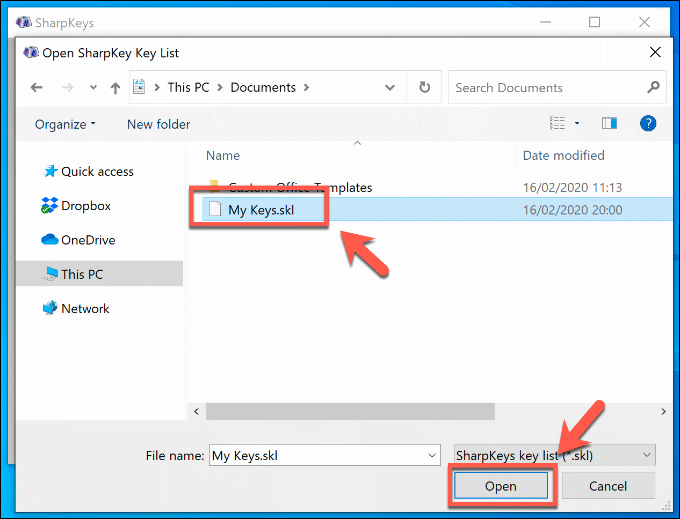Screen dimensions: 680x519
Task: Click the Open button
Action: [501, 486]
